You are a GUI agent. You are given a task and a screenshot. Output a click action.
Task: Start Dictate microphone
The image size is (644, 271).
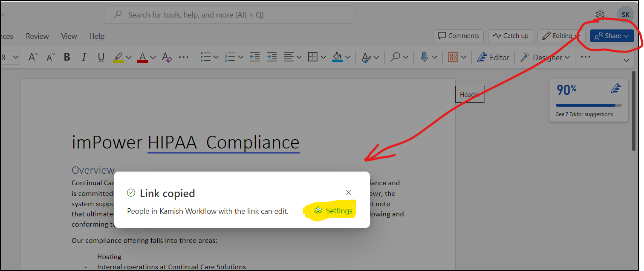coord(424,57)
